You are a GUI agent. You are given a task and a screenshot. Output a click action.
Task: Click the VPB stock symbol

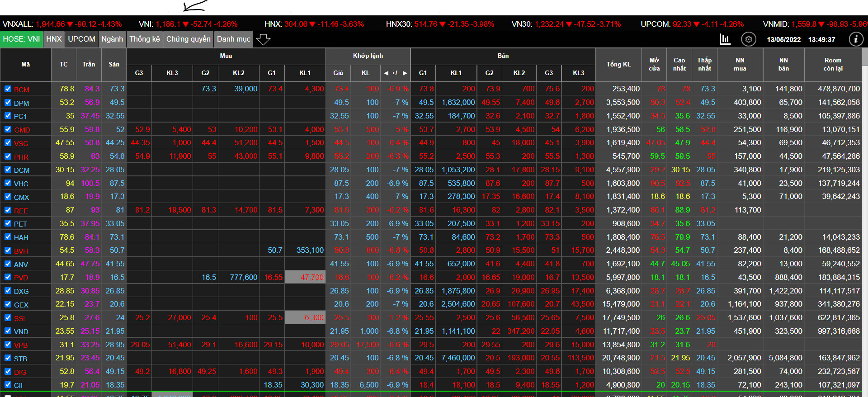click(21, 345)
